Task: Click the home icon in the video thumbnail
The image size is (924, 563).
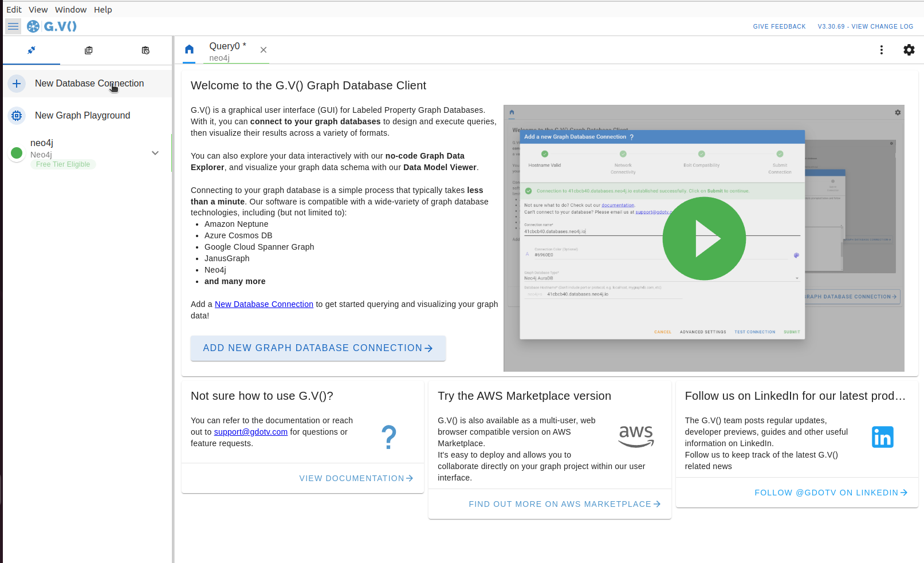Action: tap(512, 112)
